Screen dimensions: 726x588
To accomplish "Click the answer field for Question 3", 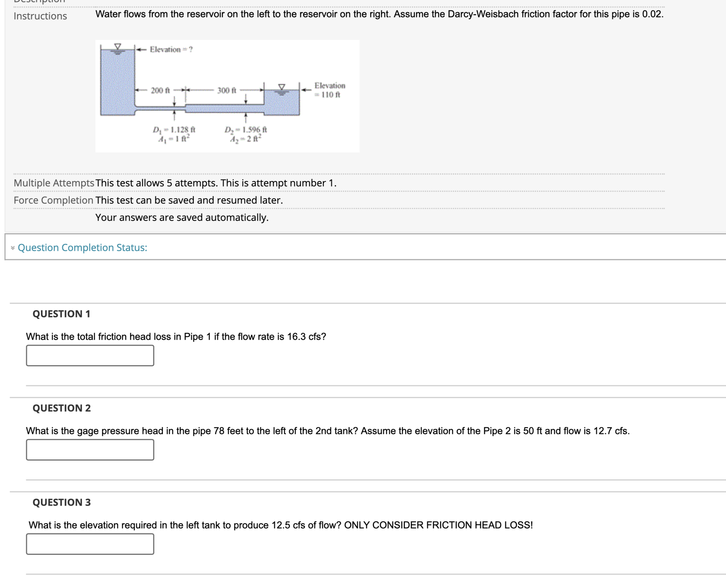I will click(x=89, y=544).
